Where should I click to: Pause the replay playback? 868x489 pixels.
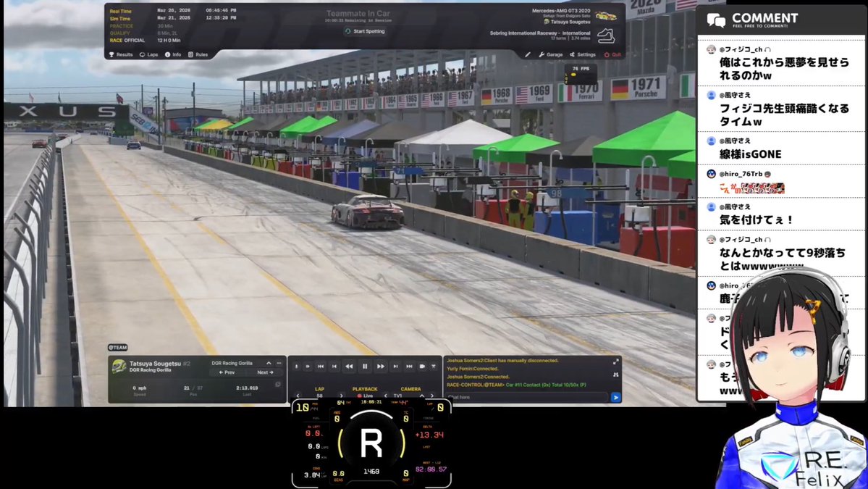(365, 367)
